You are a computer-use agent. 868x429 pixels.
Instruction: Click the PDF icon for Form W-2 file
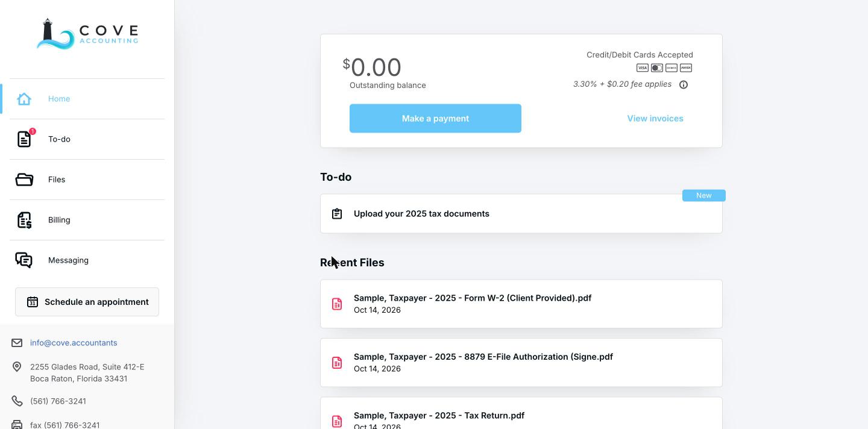337,304
